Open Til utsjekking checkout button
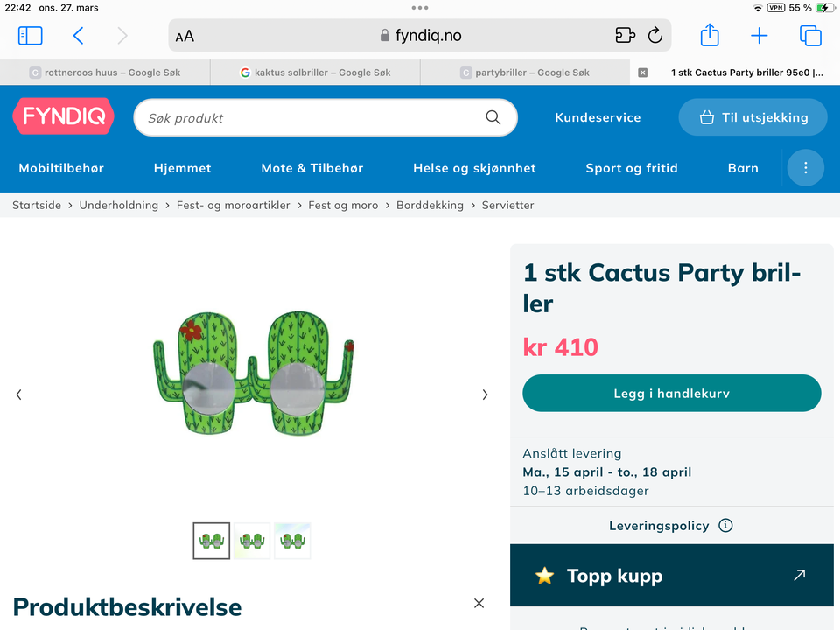The image size is (840, 630). tap(752, 117)
